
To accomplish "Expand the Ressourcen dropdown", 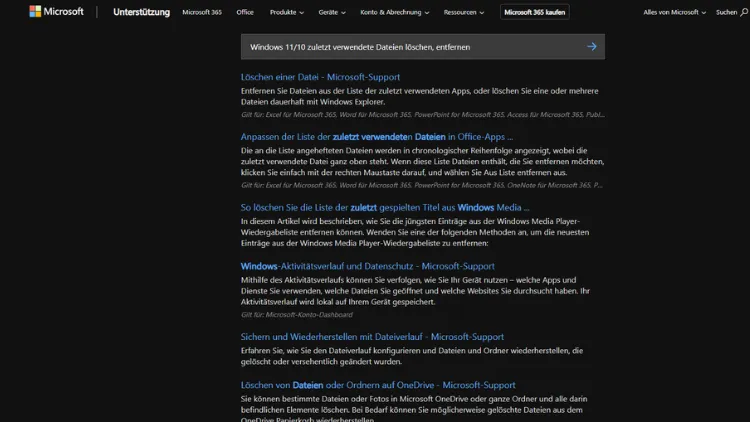I will click(x=463, y=12).
